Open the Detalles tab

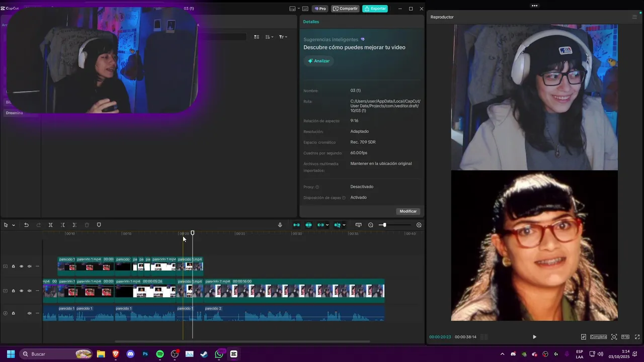tap(311, 22)
